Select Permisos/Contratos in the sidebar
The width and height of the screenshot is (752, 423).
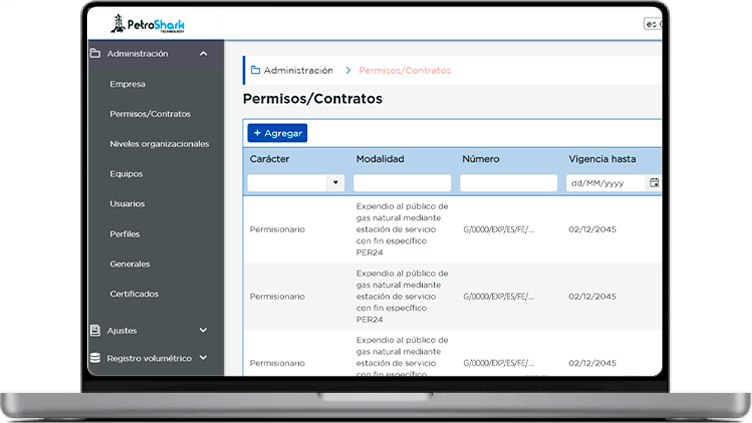tap(150, 114)
